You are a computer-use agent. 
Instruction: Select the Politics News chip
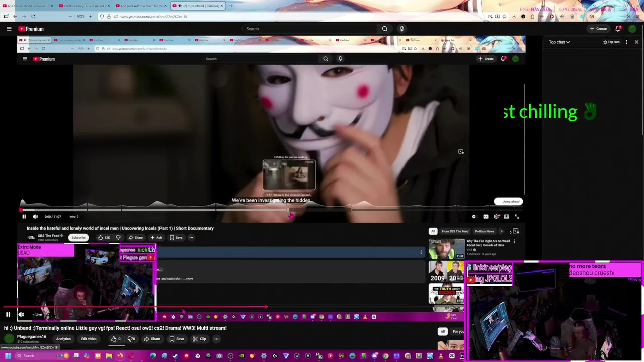click(x=485, y=231)
